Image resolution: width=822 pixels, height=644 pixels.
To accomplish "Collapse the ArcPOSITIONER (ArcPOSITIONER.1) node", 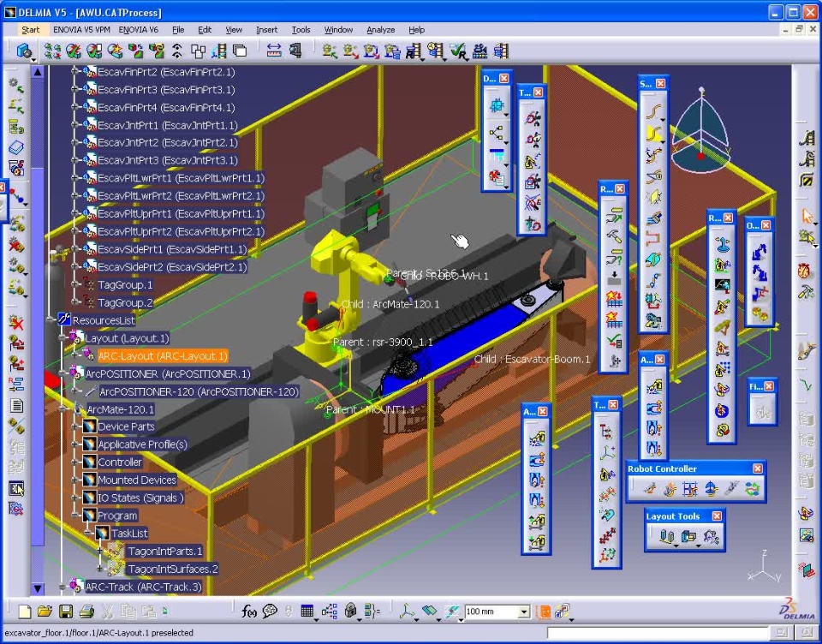I will click(63, 373).
